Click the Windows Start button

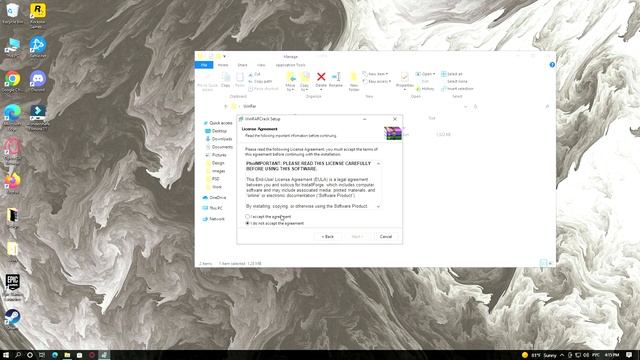click(x=6, y=355)
